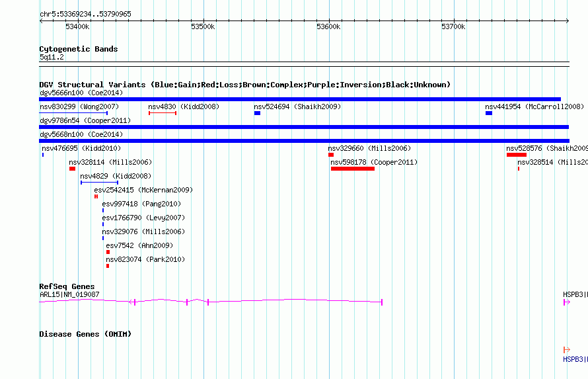Click the blue block under nsv441954
This screenshot has width=588, height=379.
pos(489,113)
